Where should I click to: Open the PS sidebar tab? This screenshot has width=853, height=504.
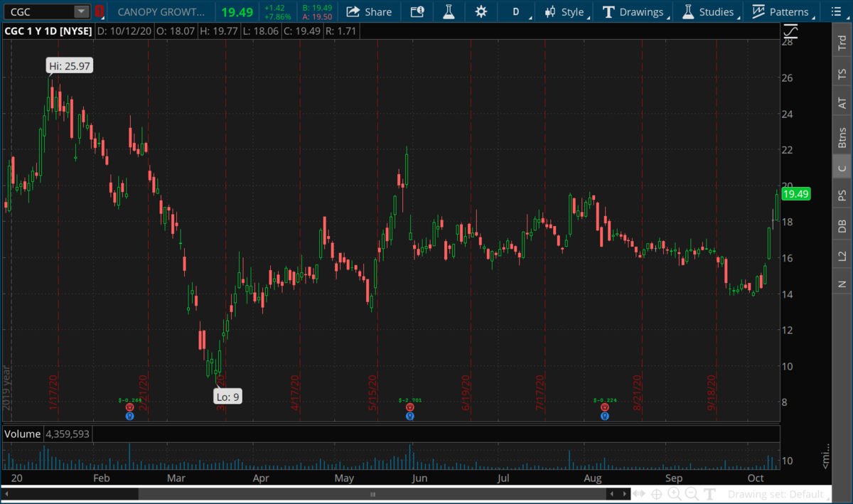click(842, 194)
